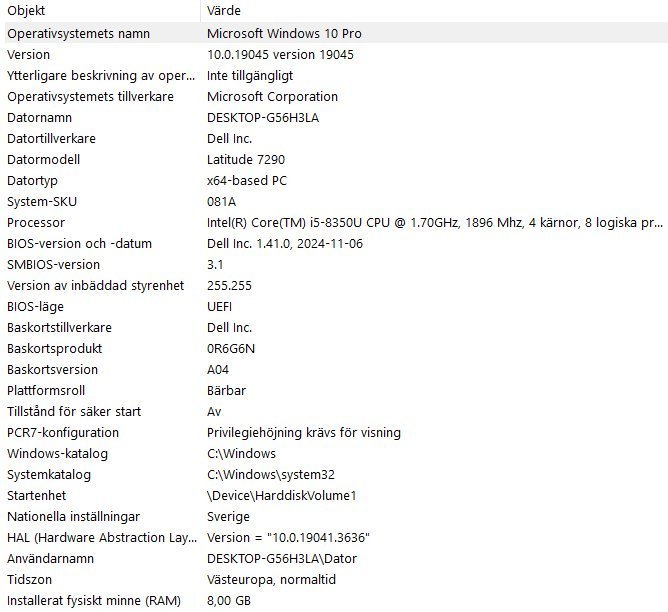Click the Plattformsroll Bärbar row
The image size is (668, 612).
[x=46, y=390]
